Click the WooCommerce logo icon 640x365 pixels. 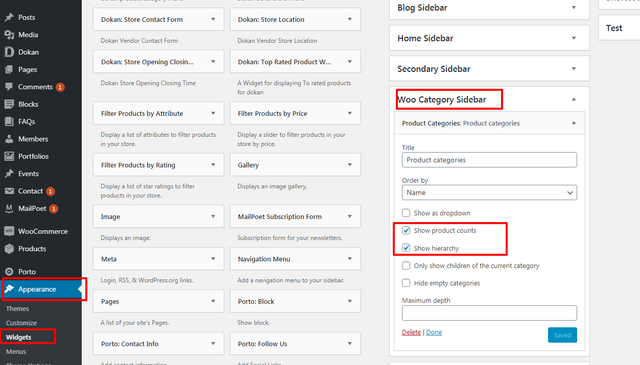click(9, 231)
